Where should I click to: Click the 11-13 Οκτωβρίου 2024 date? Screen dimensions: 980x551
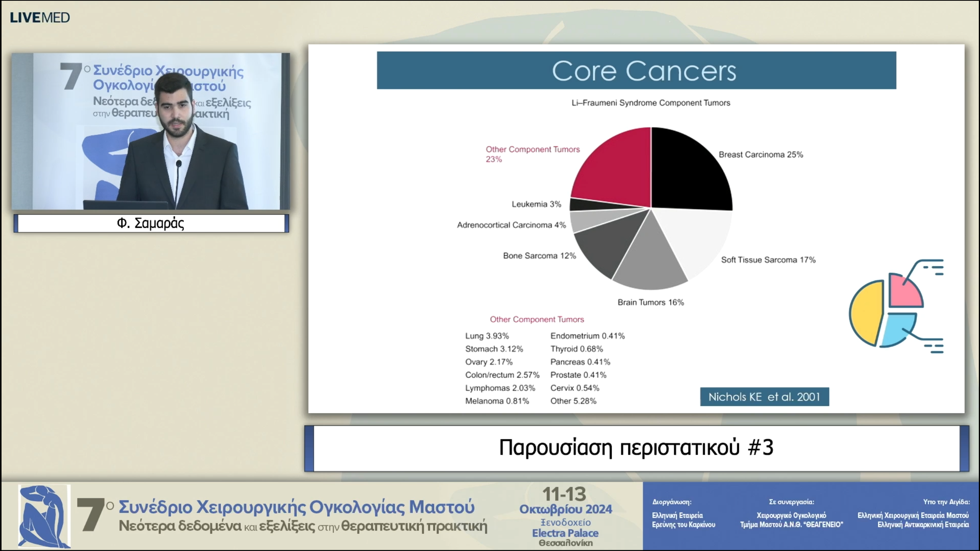coord(565,501)
